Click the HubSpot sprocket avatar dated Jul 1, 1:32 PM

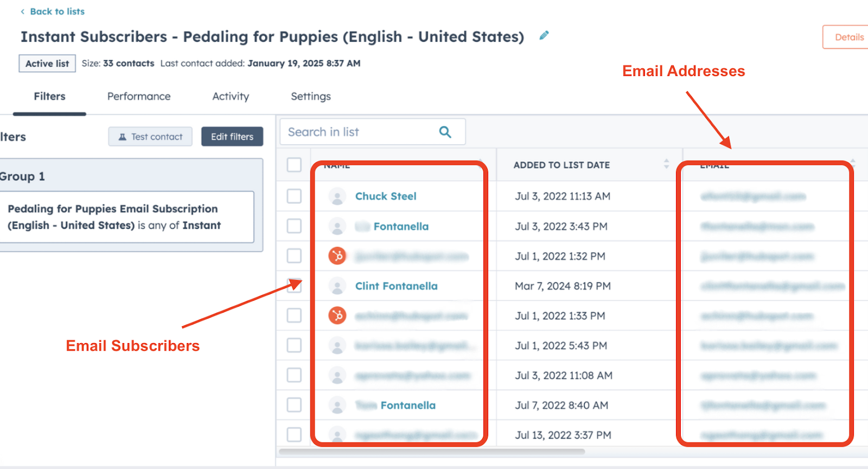pyautogui.click(x=337, y=256)
